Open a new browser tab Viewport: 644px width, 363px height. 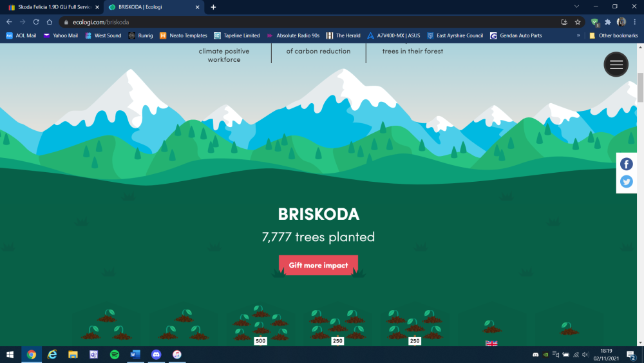point(213,7)
